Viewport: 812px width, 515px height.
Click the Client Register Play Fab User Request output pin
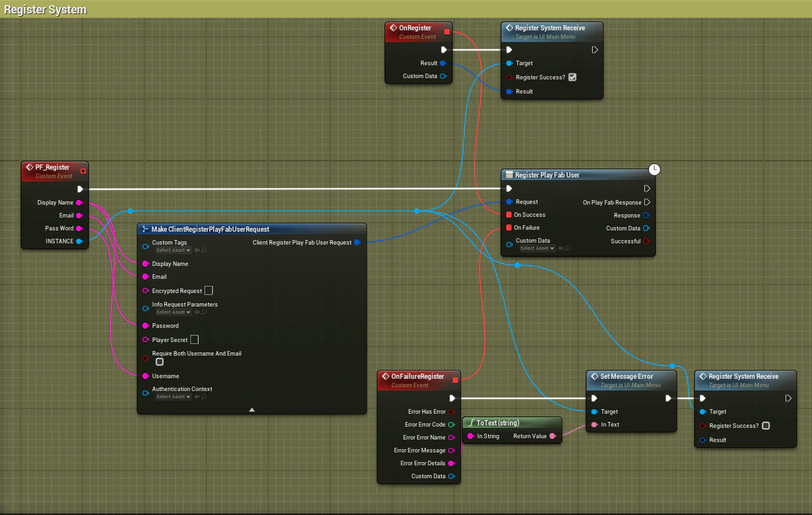click(357, 243)
